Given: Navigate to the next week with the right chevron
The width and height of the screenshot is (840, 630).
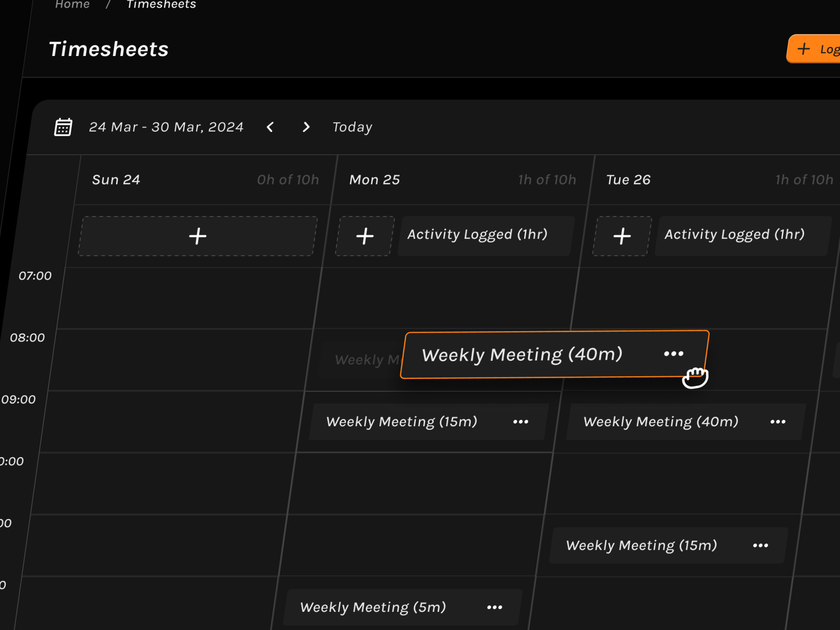Looking at the screenshot, I should [306, 127].
